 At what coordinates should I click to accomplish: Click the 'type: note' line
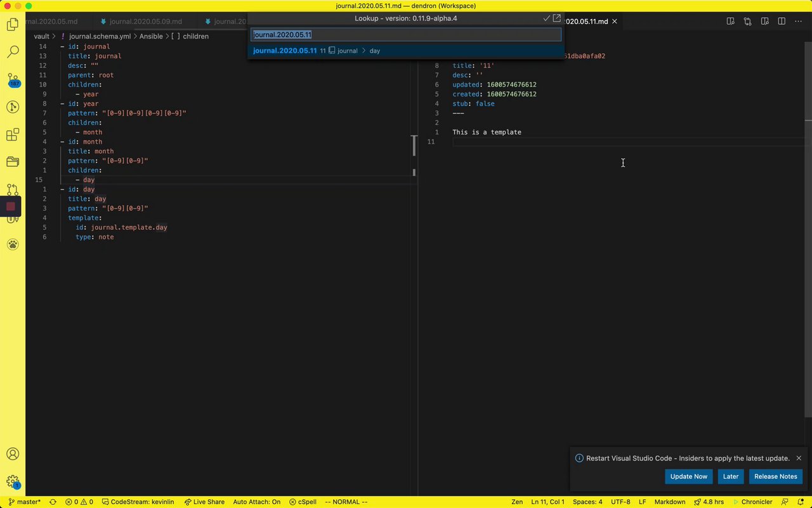95,237
